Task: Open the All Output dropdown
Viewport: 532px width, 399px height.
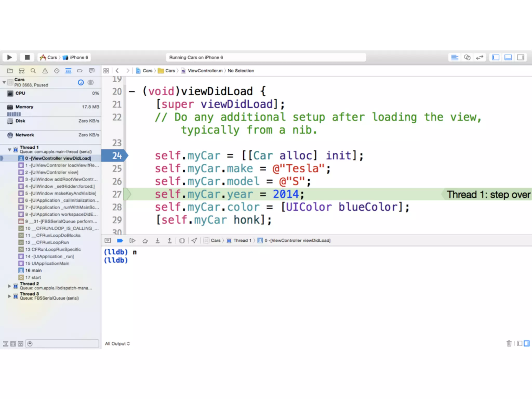Action: point(117,344)
